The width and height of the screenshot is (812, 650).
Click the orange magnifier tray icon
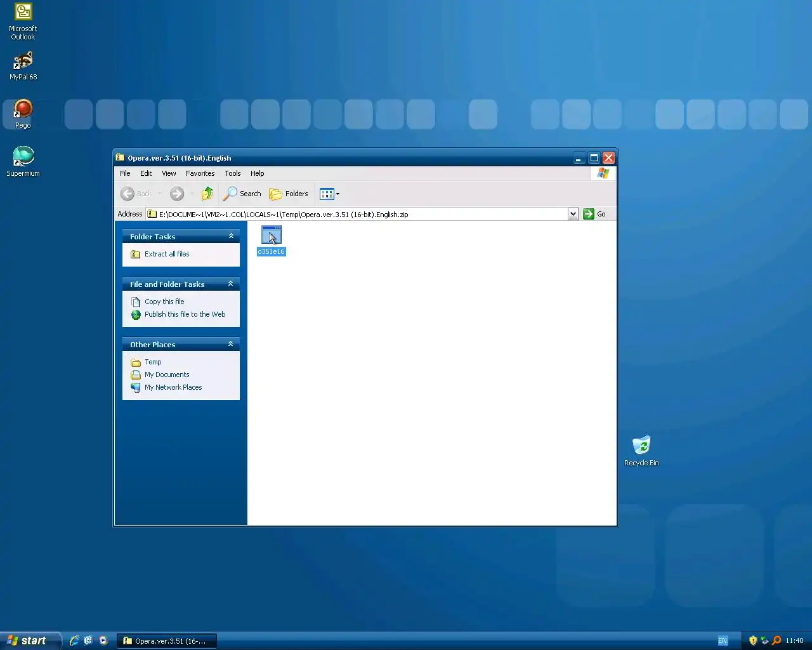click(776, 640)
